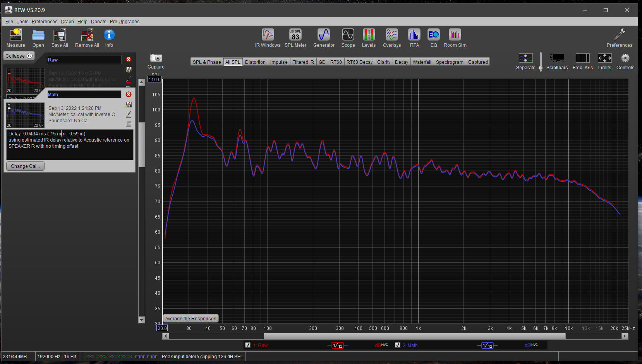
Task: Open notes icon for Math measurement
Action: pos(129,124)
